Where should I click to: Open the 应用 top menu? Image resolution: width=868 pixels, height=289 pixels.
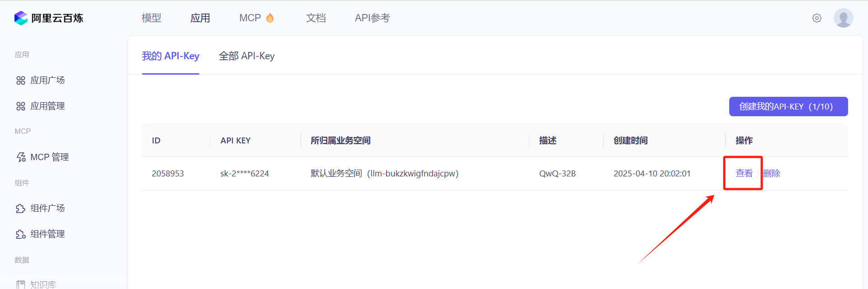click(200, 18)
